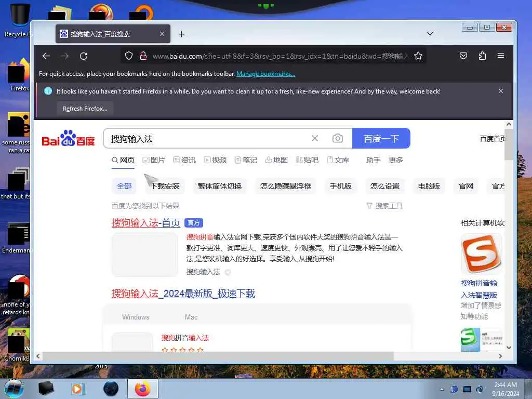Screen dimensions: 532x399
Task: Select the 下载安装 filter chip
Action: pos(165,186)
